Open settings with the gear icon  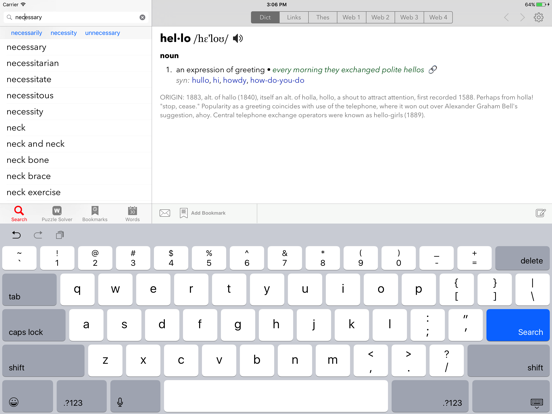coord(539,17)
